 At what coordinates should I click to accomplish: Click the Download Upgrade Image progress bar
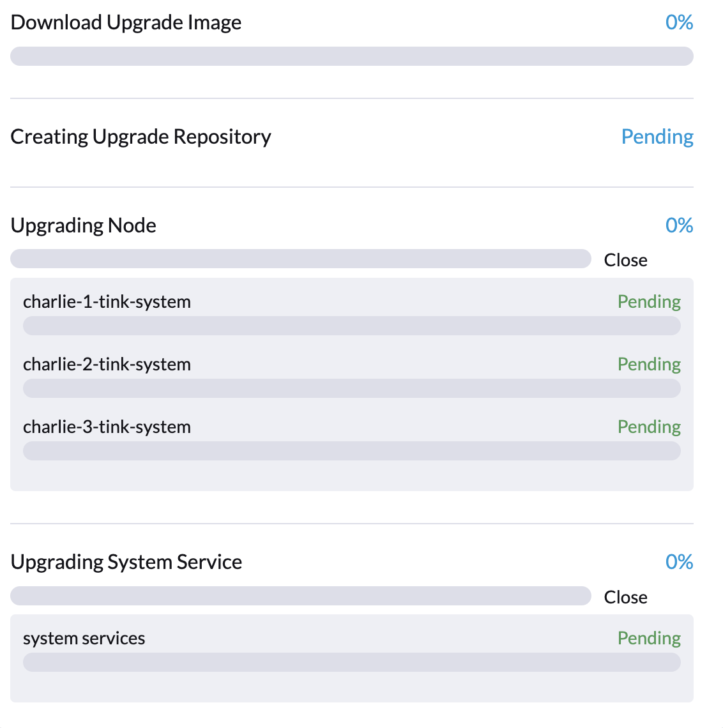351,56
